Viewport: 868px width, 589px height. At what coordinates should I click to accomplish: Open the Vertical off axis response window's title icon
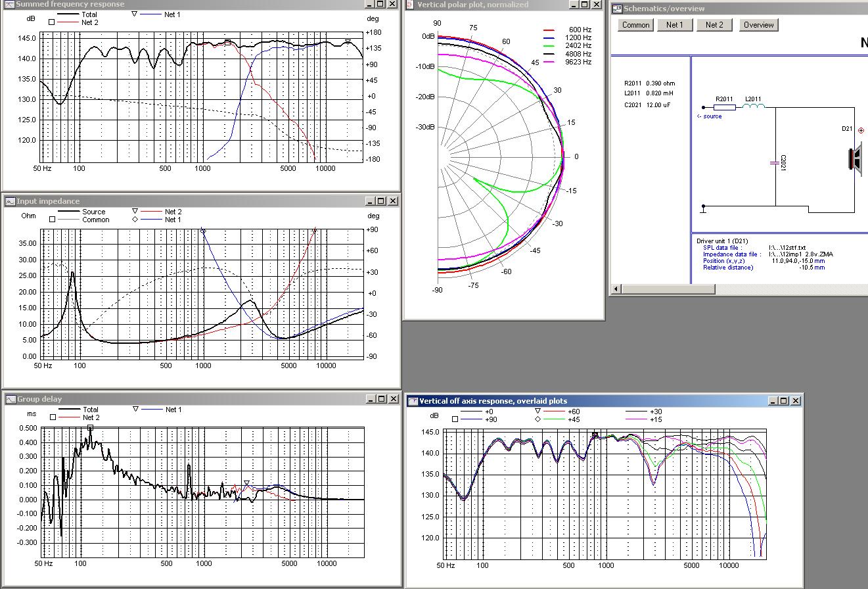(x=413, y=400)
